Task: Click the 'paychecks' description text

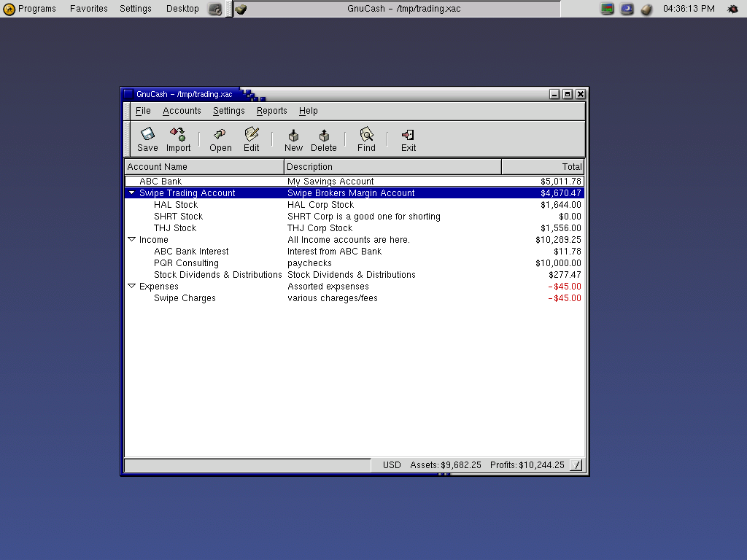Action: [309, 263]
